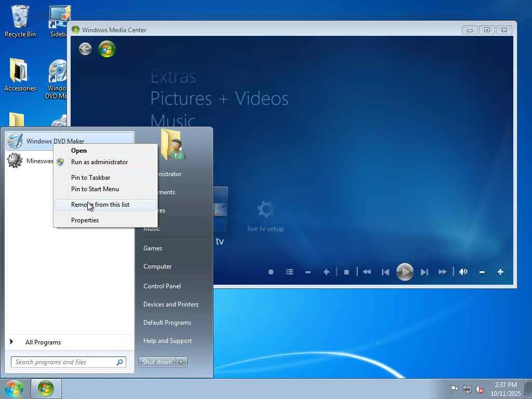
Task: Select Pin to Taskbar option
Action: click(105, 178)
